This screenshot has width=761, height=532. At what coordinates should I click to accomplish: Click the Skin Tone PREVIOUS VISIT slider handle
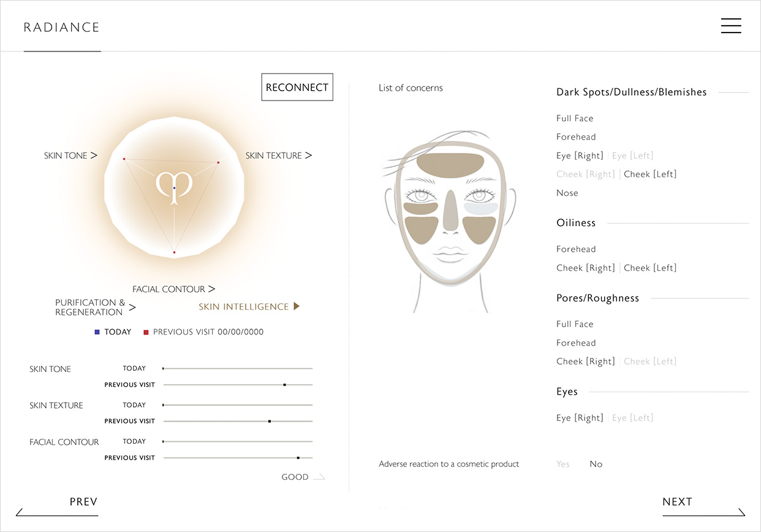(284, 385)
